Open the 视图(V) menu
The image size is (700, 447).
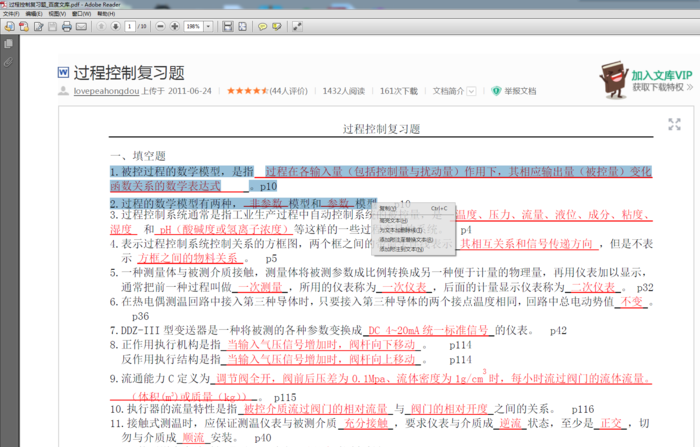click(x=57, y=14)
